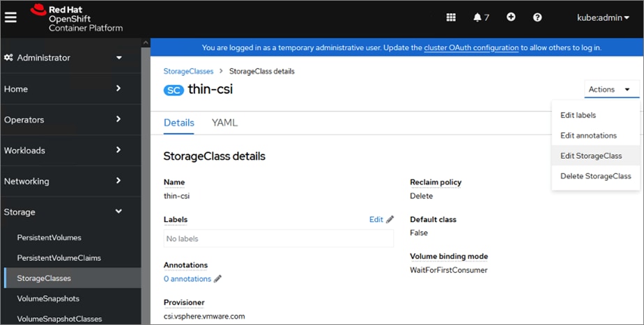Go to PersistentVolumes in the sidebar
Screen dimensions: 644x325
pos(49,237)
